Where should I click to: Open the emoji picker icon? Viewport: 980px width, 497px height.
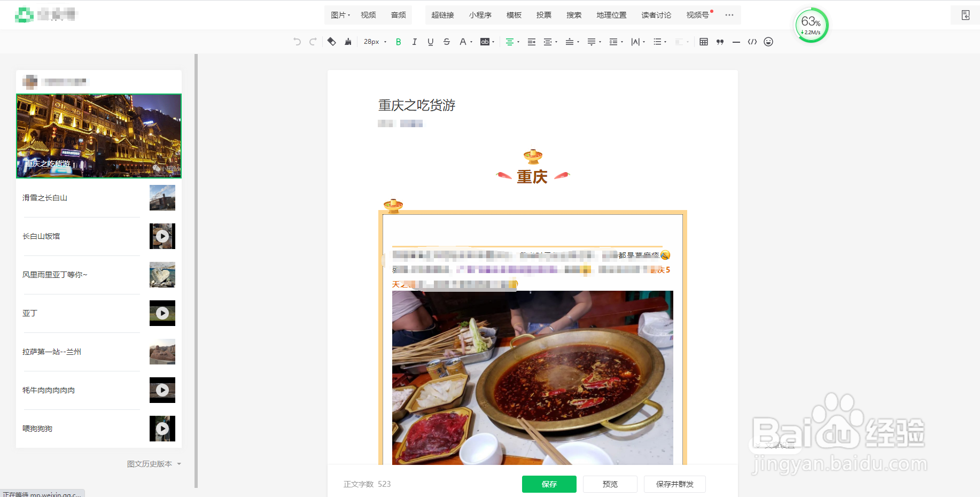768,42
